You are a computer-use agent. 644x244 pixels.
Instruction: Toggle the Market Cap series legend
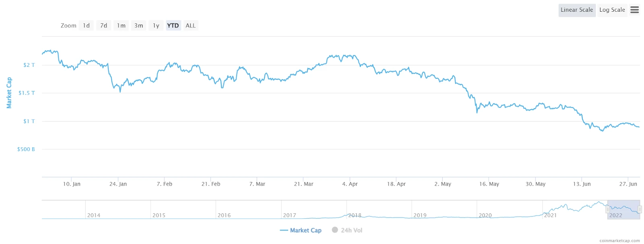[301, 230]
